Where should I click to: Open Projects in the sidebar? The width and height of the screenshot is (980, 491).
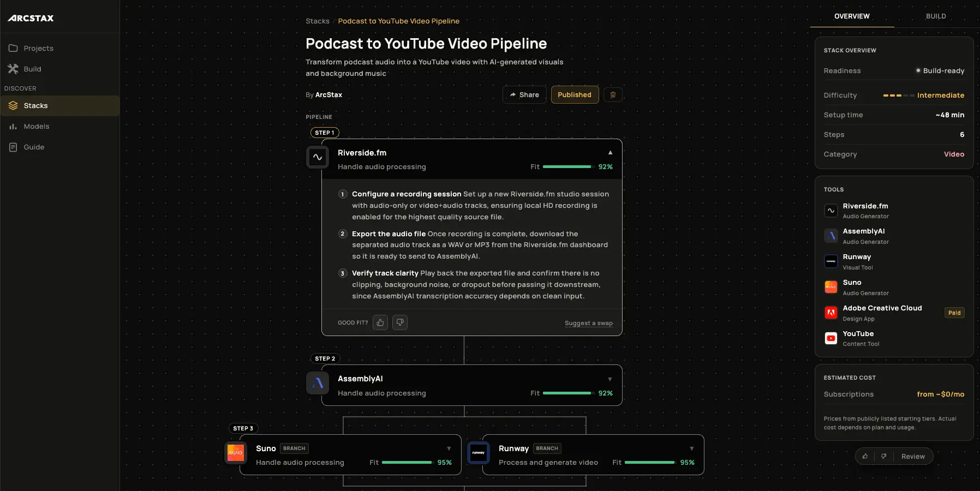pos(60,48)
